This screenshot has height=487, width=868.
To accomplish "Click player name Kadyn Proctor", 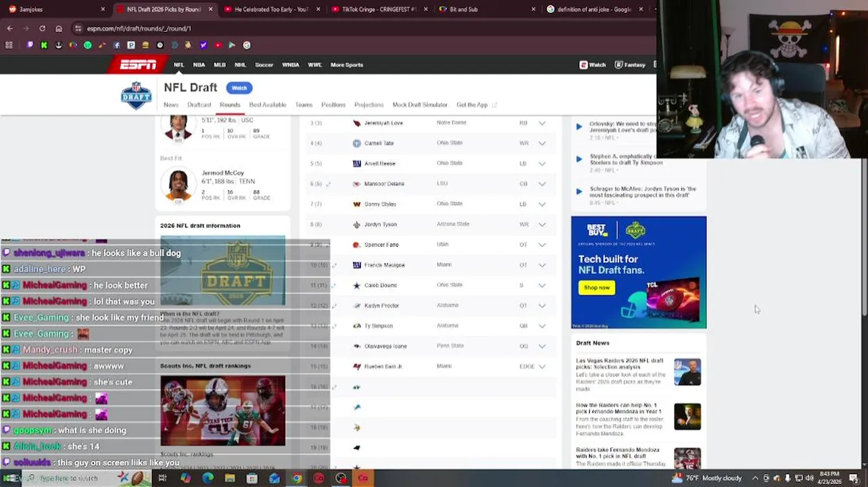I will coord(381,306).
